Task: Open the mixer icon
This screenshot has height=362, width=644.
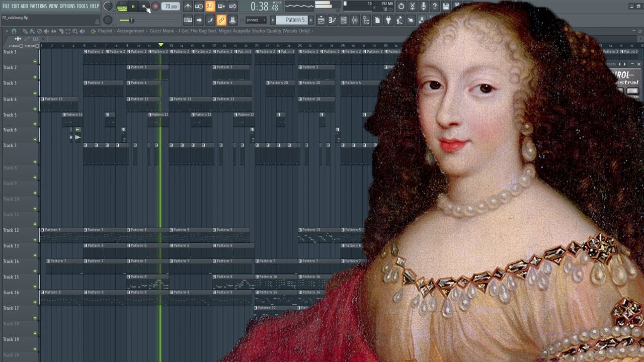Action: [355, 20]
